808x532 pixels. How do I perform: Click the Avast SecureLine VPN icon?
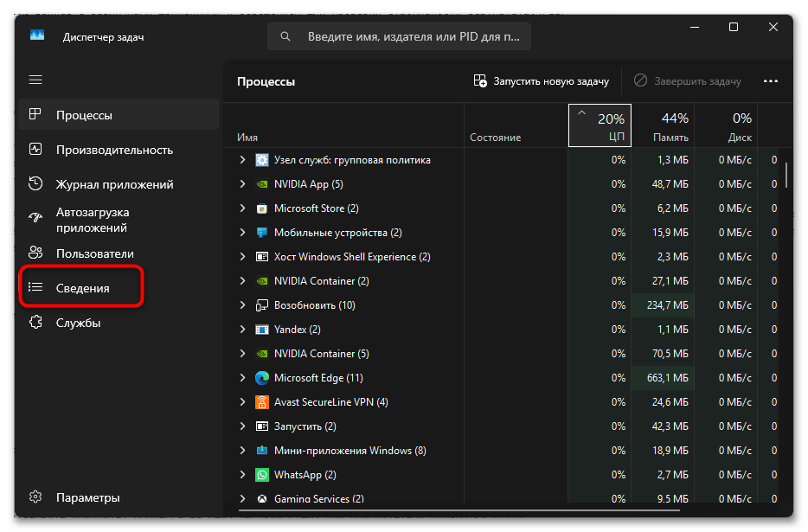click(x=262, y=402)
